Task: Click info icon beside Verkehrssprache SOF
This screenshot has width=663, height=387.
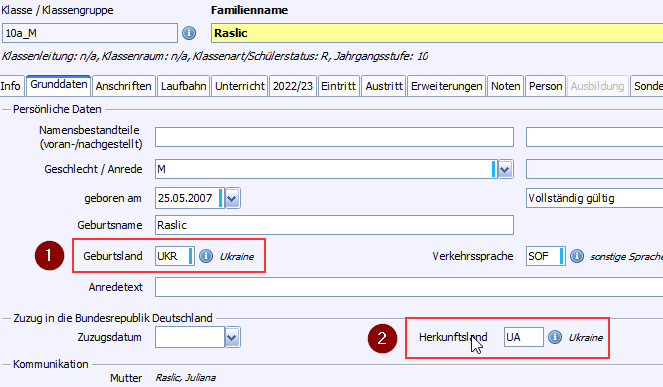Action: (x=577, y=256)
